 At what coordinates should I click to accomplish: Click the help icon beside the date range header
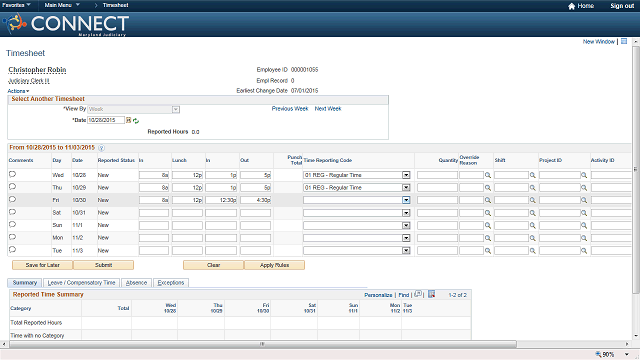click(101, 148)
